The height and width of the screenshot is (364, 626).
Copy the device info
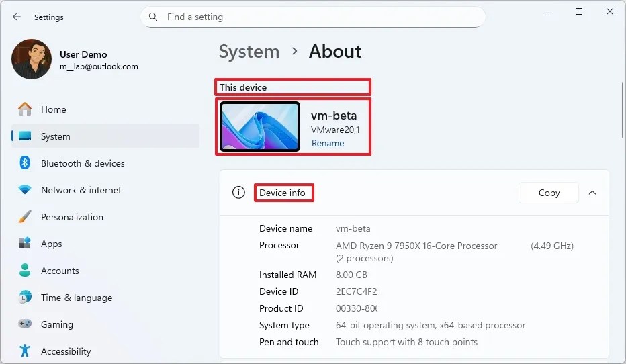pyautogui.click(x=549, y=193)
